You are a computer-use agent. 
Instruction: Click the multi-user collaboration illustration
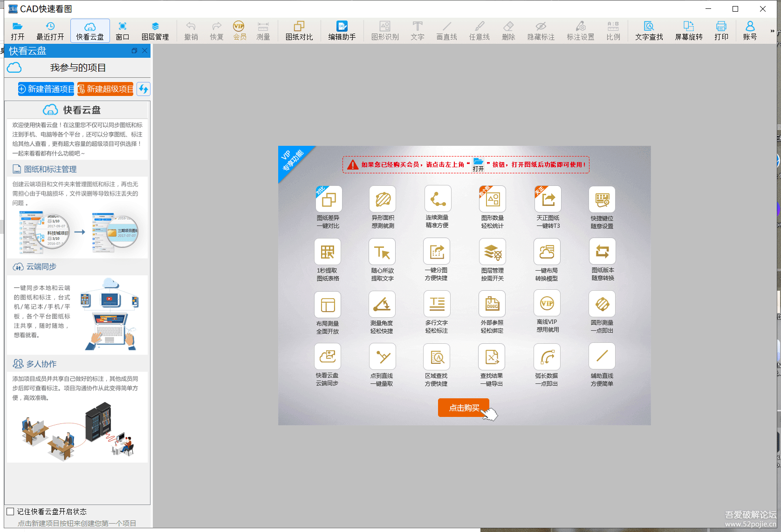pyautogui.click(x=78, y=431)
